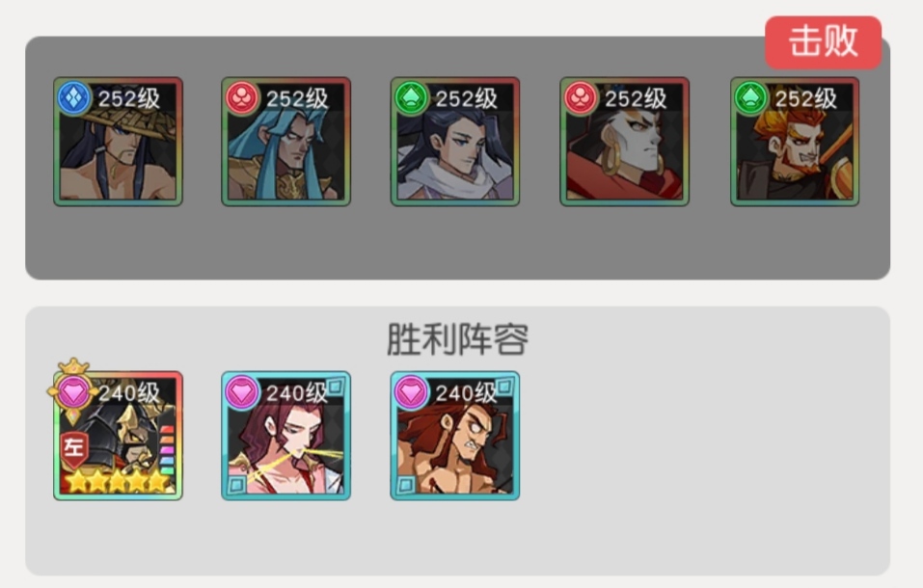Select the gold-earring hero portrait
The image size is (923, 588).
point(625,142)
